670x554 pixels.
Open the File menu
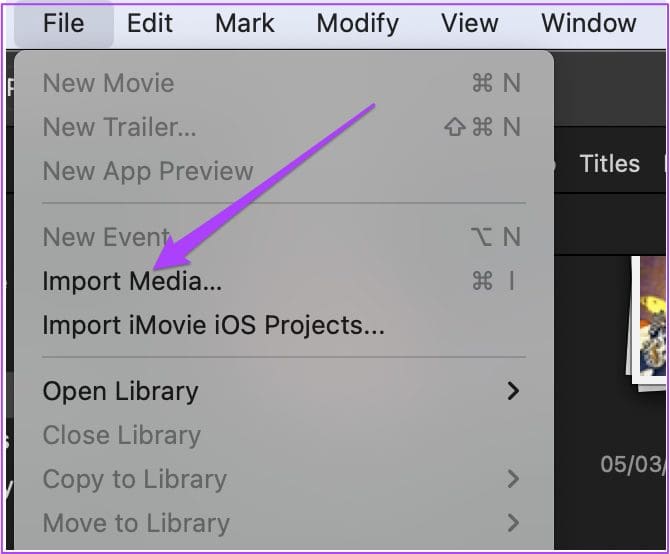[63, 23]
